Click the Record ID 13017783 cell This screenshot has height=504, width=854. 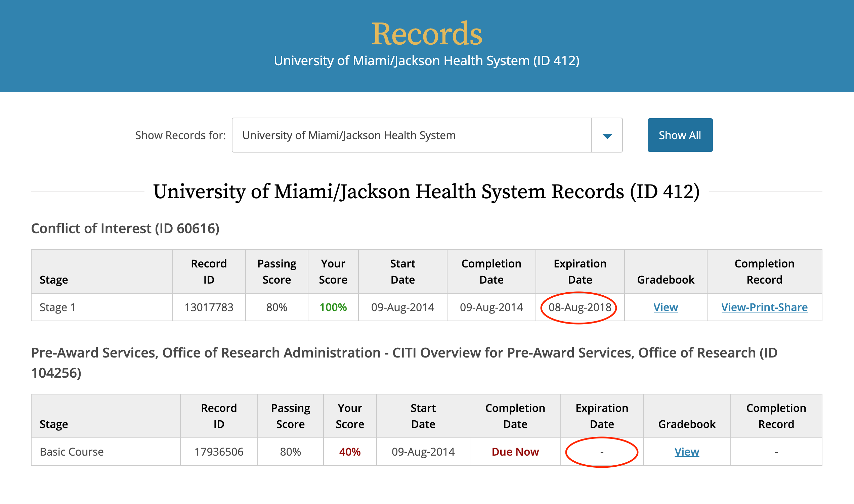[209, 307]
